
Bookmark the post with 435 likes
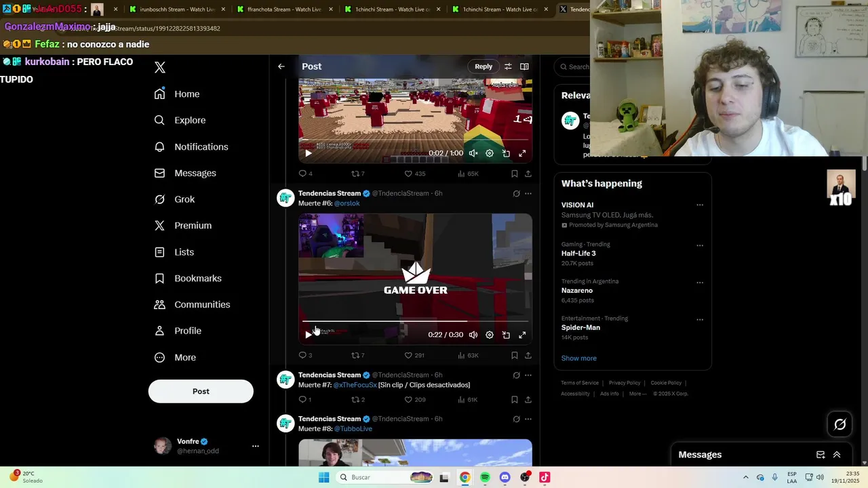point(515,174)
